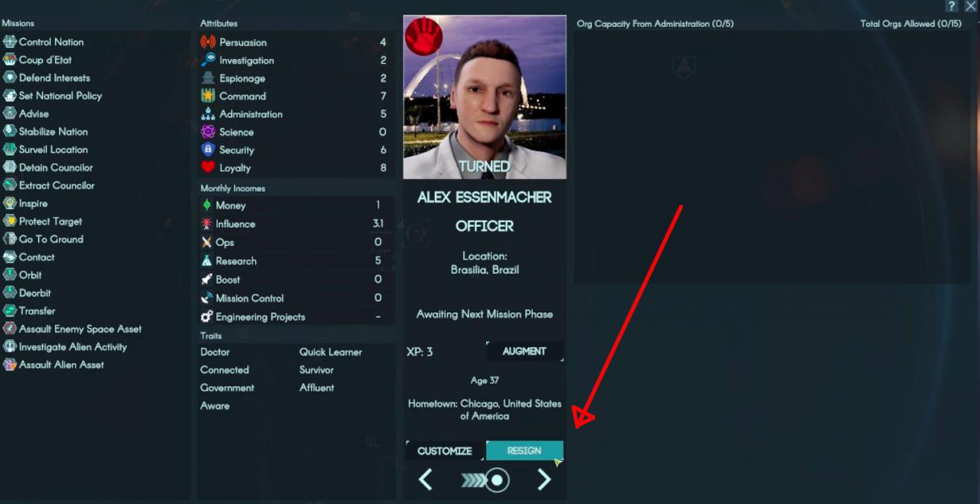Click the Surveil Location mission icon
980x504 pixels.
click(x=10, y=149)
